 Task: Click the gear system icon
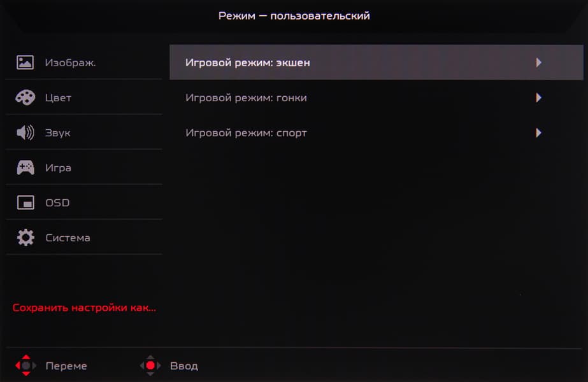(25, 237)
